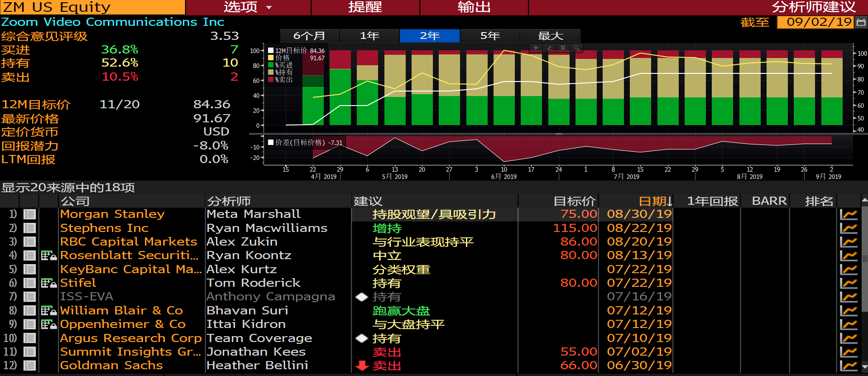Open the calendar picker beside 09/02/19

(x=861, y=22)
